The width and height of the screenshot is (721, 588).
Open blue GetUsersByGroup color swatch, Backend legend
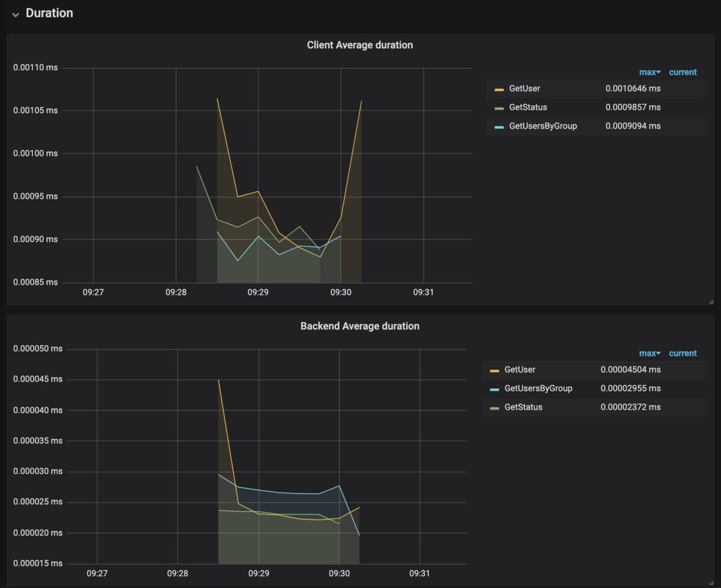[494, 389]
